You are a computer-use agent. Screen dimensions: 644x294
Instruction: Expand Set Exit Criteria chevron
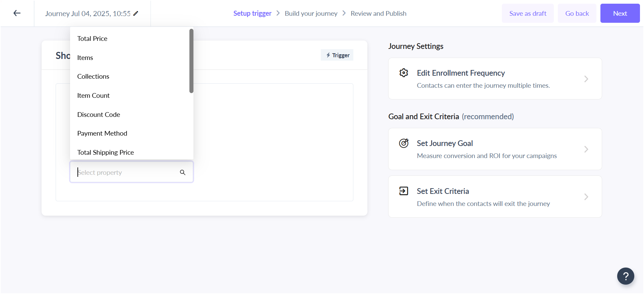tap(586, 197)
